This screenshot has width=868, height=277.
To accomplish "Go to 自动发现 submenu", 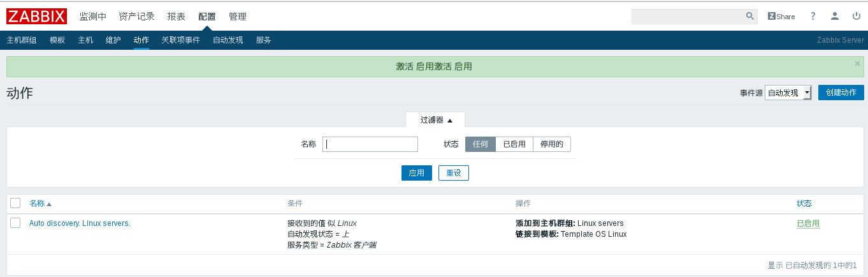I will point(228,40).
